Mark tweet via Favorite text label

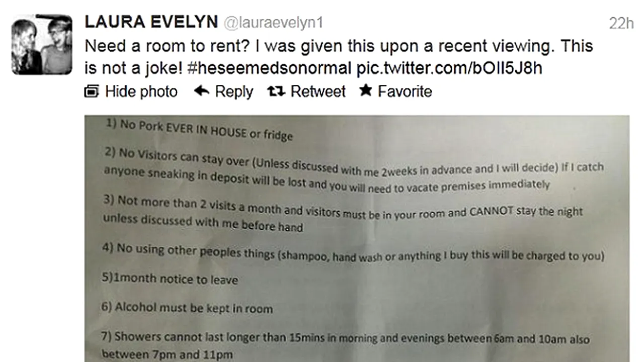405,92
